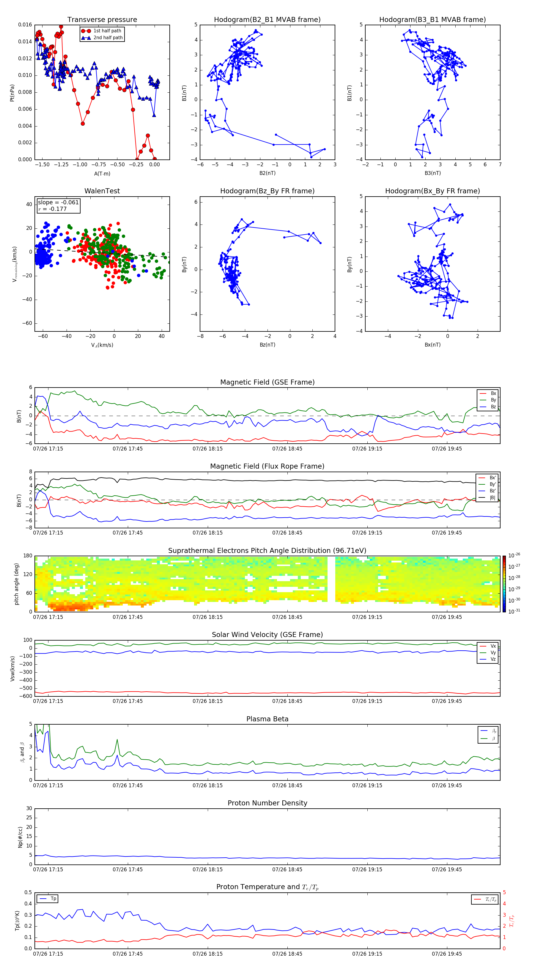Image resolution: width=535 pixels, height=980 pixels.
Task: Click "07/26 17:45" tick under Plasma Beta panel
Action: coord(128,785)
